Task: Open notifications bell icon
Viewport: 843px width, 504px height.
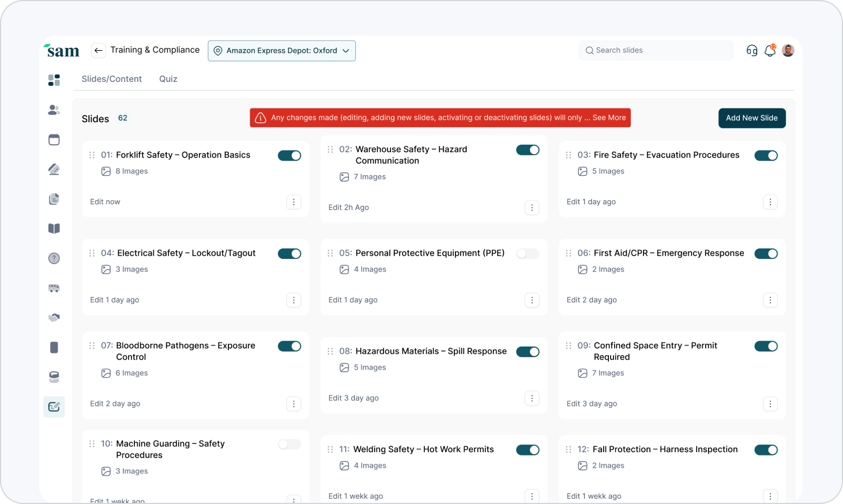Action: 770,51
